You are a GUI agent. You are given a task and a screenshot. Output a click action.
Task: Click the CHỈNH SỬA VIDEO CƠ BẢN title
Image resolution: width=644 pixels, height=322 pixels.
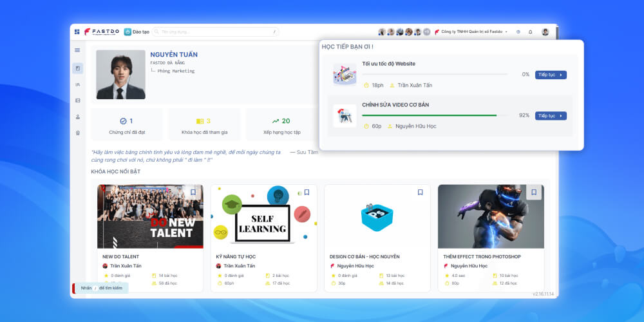tap(395, 105)
